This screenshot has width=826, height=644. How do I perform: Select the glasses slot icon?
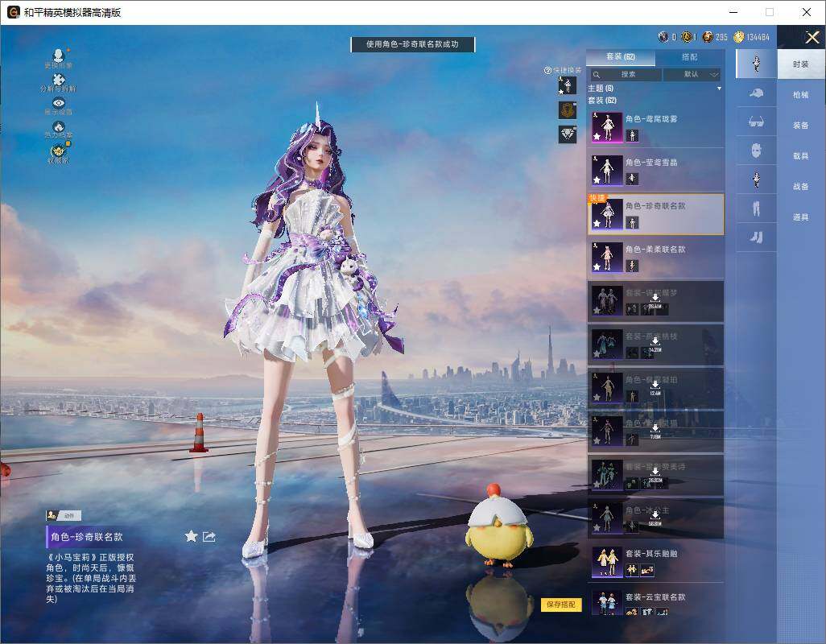[756, 122]
